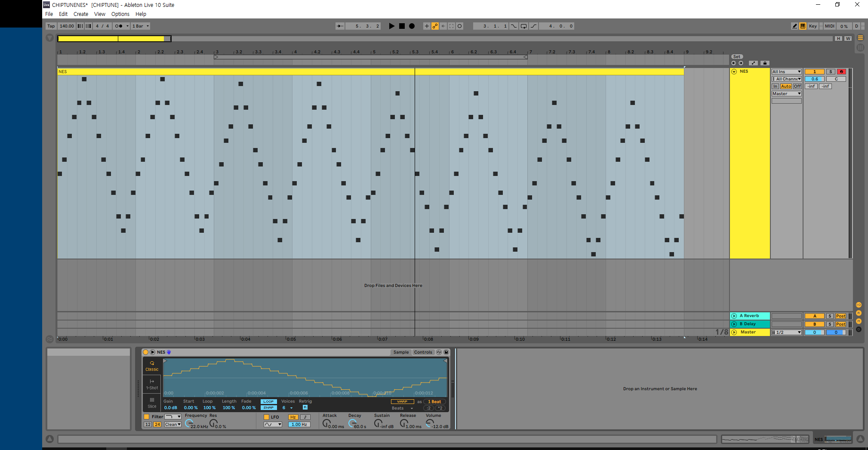Toggle the Punch-Out switch
The width and height of the screenshot is (868, 450).
[533, 26]
